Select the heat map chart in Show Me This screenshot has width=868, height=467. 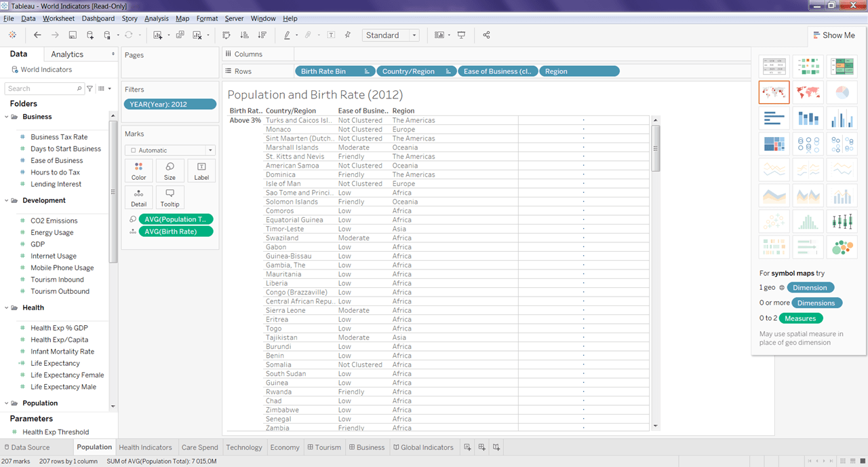pyautogui.click(x=808, y=67)
